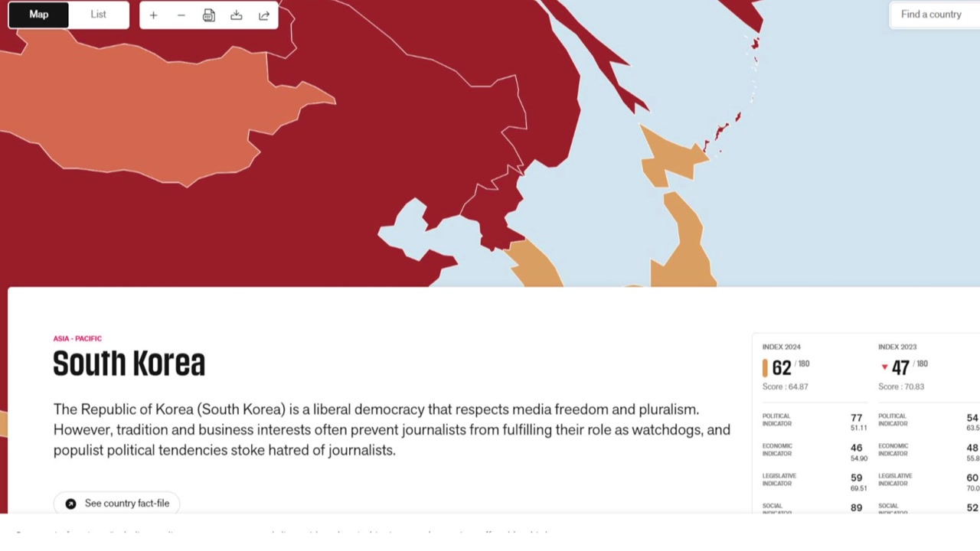
Task: Focus the Find a country search field
Action: pyautogui.click(x=934, y=15)
